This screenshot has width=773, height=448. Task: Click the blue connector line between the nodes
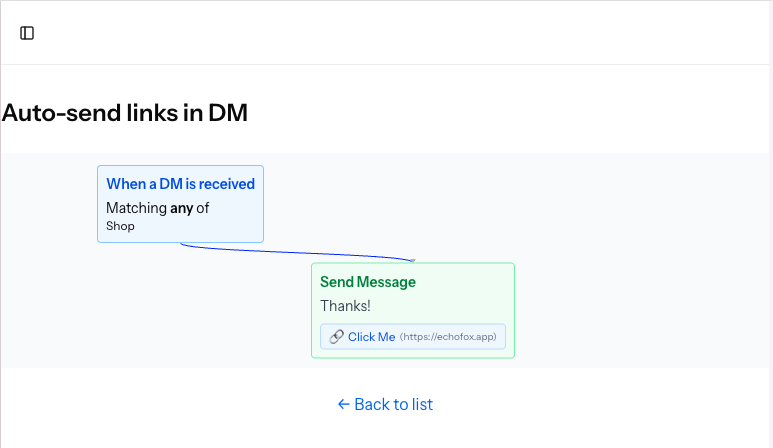[x=296, y=252]
